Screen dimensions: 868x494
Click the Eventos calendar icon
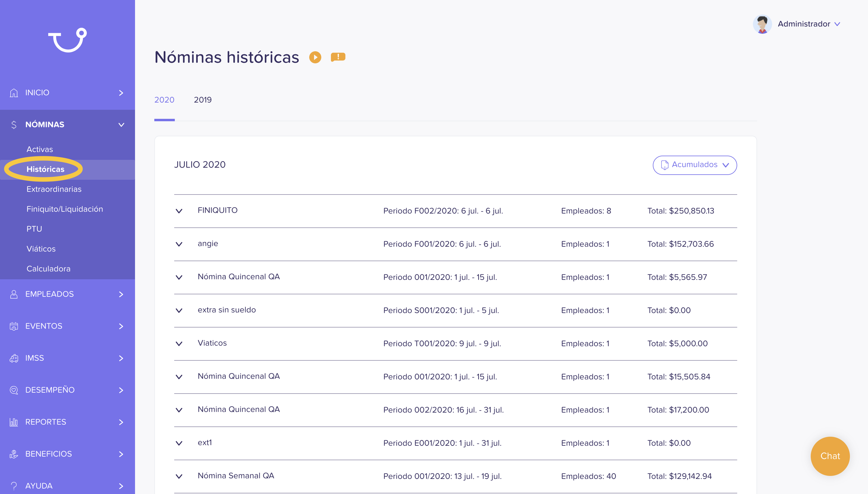pos(14,326)
